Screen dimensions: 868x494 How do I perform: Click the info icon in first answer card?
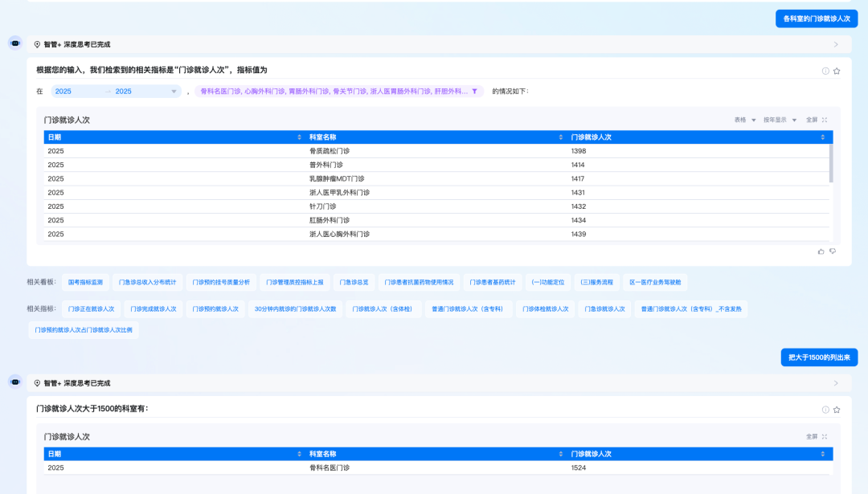pos(825,71)
